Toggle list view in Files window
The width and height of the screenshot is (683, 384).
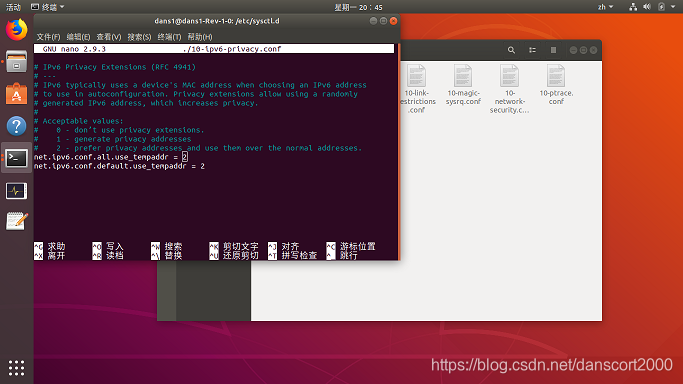click(532, 50)
